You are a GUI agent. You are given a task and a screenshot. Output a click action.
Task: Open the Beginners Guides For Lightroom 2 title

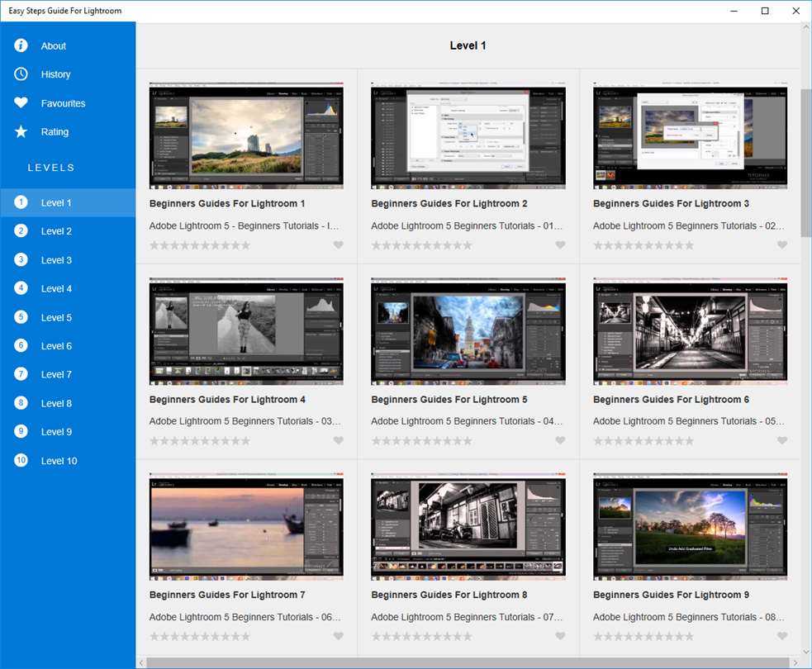tap(449, 204)
